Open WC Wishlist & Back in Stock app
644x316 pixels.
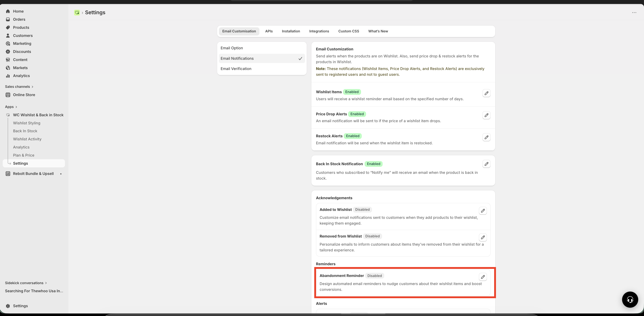38,115
